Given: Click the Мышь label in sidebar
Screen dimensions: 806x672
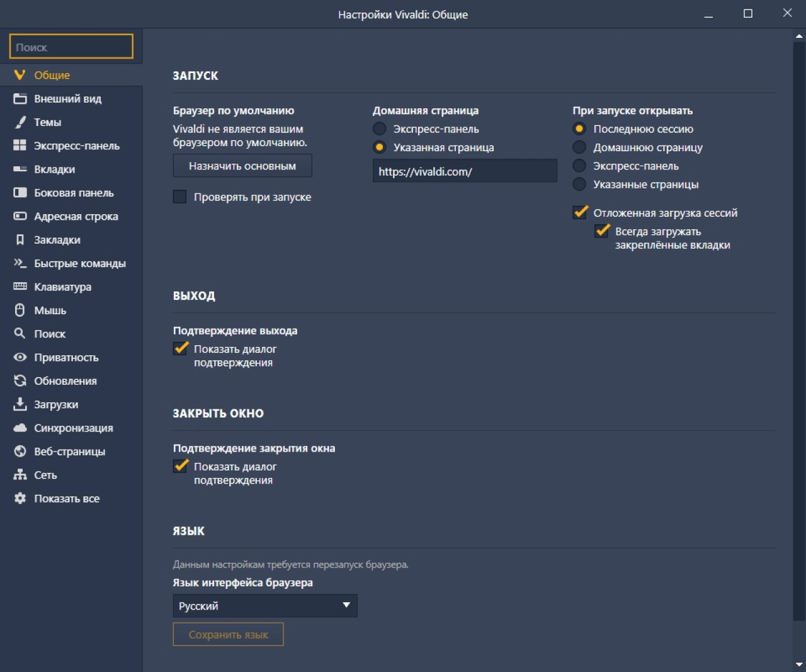Looking at the screenshot, I should coord(50,310).
